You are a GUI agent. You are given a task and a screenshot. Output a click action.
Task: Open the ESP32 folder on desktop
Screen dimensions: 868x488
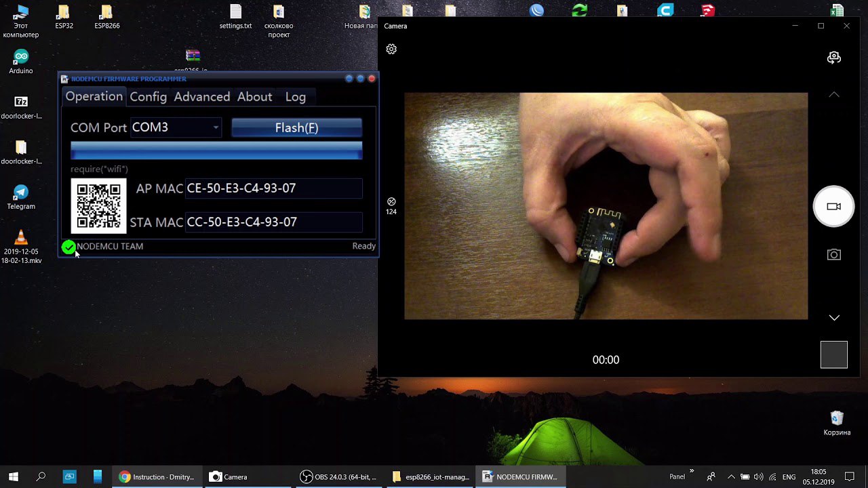click(x=64, y=17)
